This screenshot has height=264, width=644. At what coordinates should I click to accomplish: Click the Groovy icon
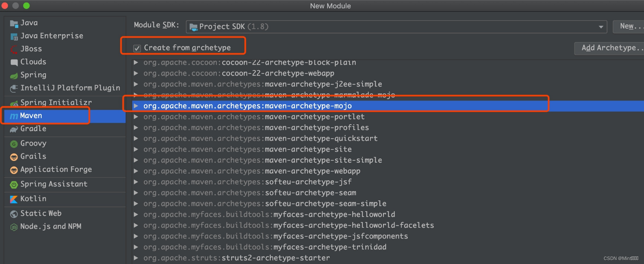pyautogui.click(x=14, y=144)
